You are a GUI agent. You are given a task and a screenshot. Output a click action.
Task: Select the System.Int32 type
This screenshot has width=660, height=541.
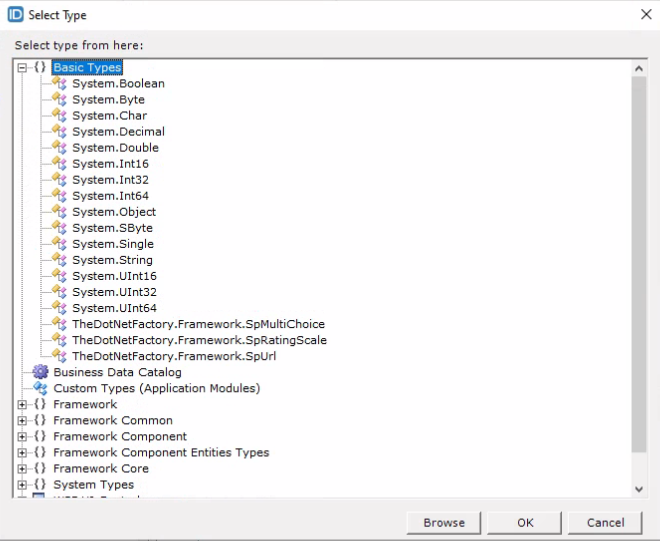[110, 180]
